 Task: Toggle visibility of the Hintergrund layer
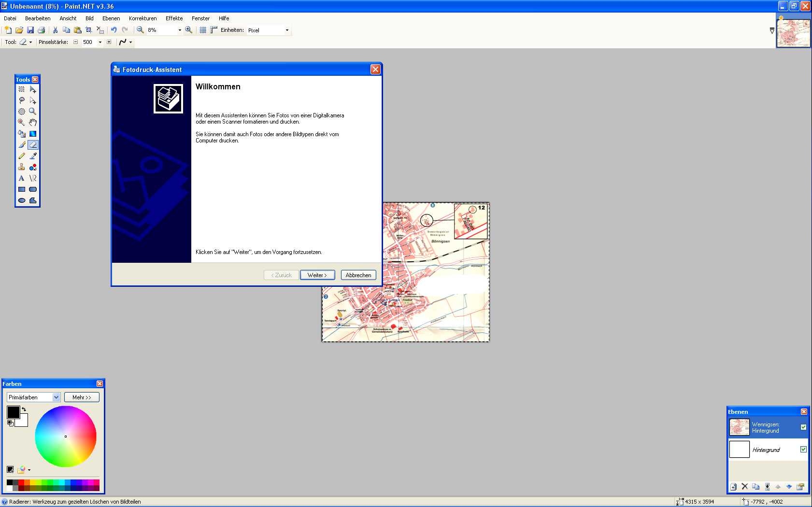[803, 450]
